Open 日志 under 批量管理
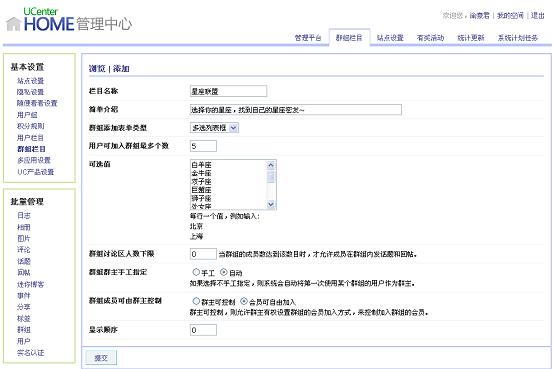 click(x=24, y=215)
